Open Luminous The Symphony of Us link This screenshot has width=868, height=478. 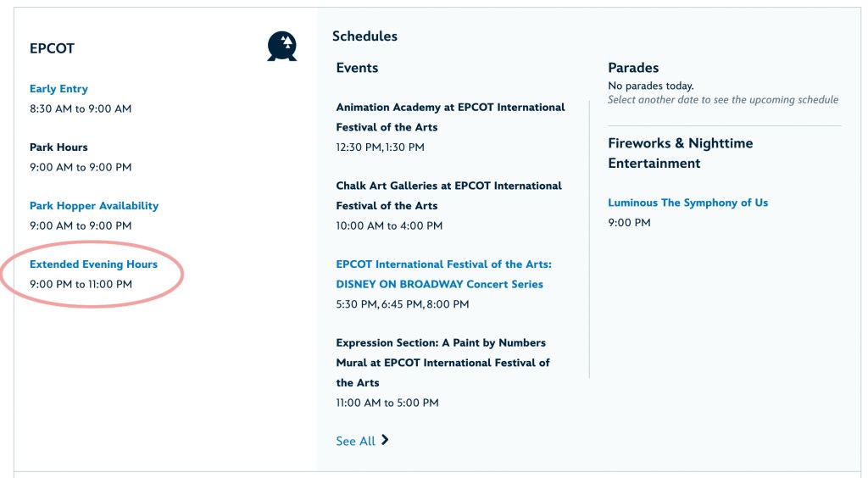point(687,203)
